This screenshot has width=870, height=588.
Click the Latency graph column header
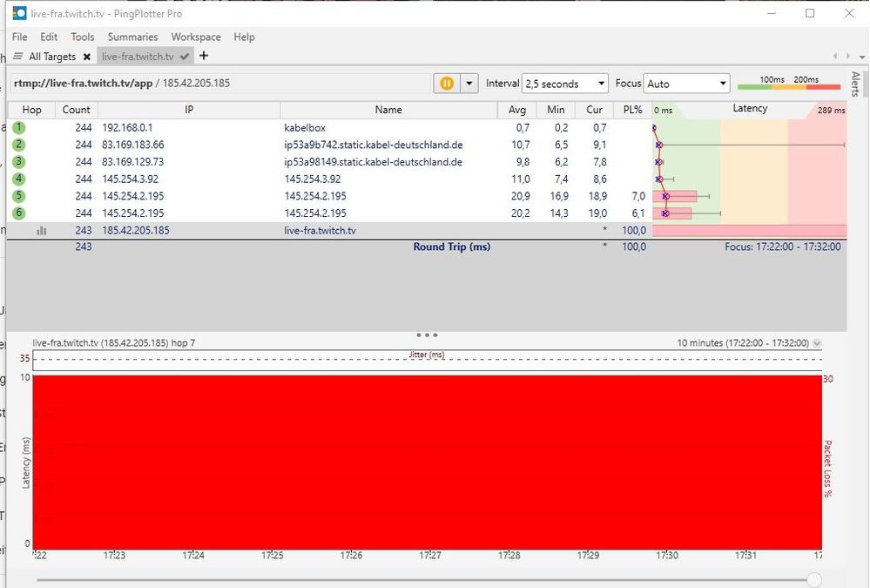pos(750,109)
